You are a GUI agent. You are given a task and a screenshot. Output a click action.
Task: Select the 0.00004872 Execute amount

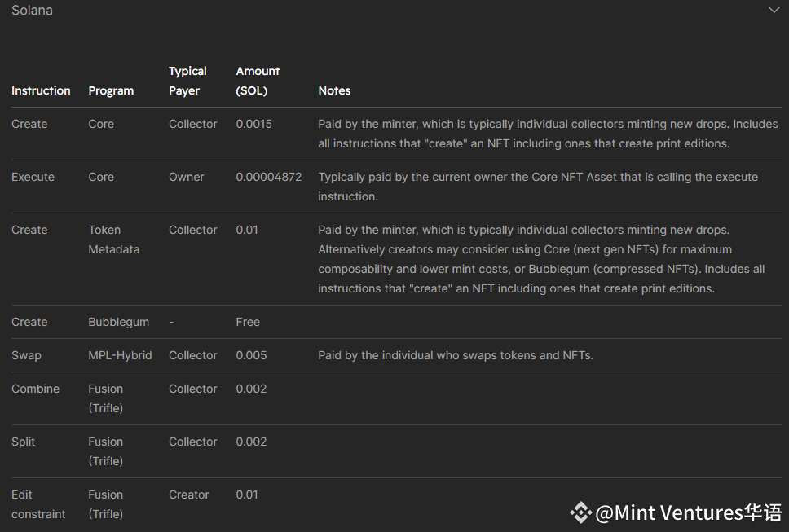coord(269,177)
